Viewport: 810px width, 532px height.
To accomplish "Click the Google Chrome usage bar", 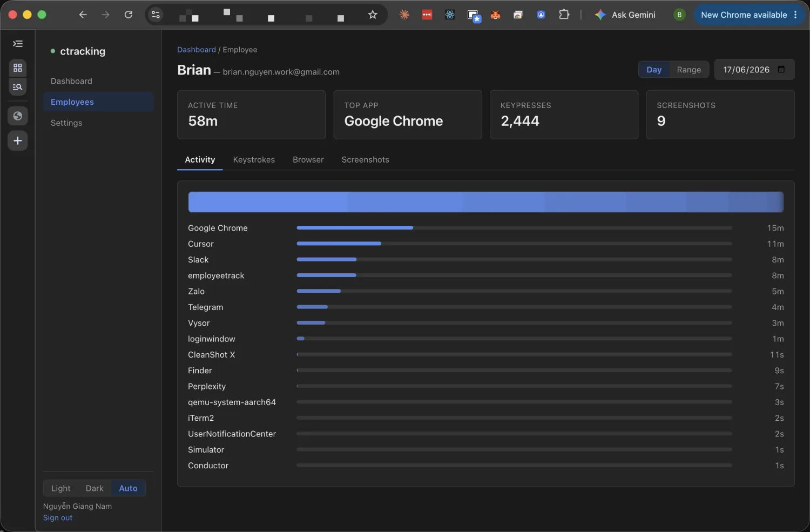I will click(x=514, y=228).
